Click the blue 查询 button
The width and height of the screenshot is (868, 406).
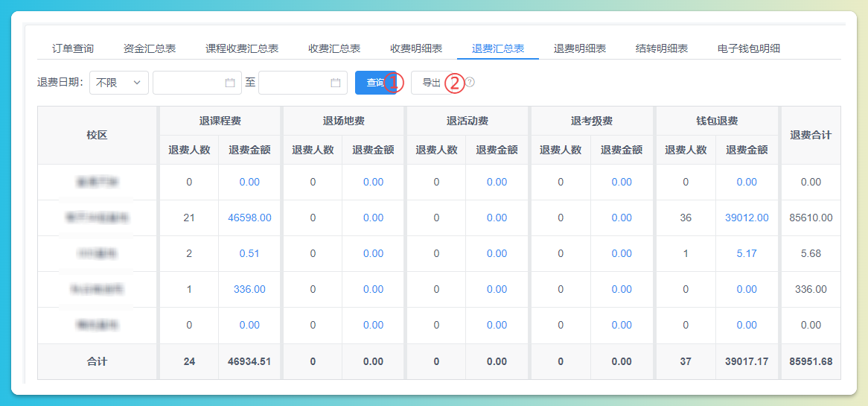[375, 83]
